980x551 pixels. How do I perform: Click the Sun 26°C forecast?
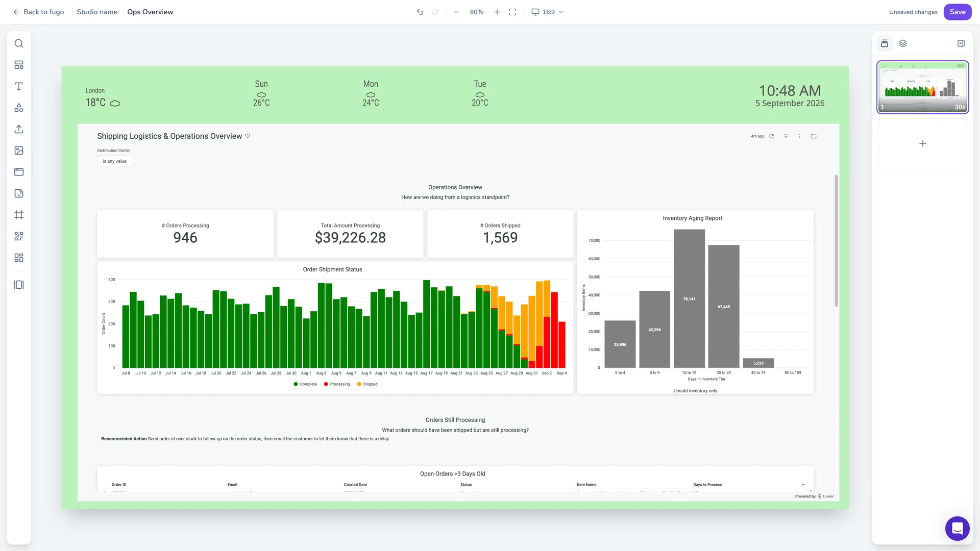pos(261,93)
